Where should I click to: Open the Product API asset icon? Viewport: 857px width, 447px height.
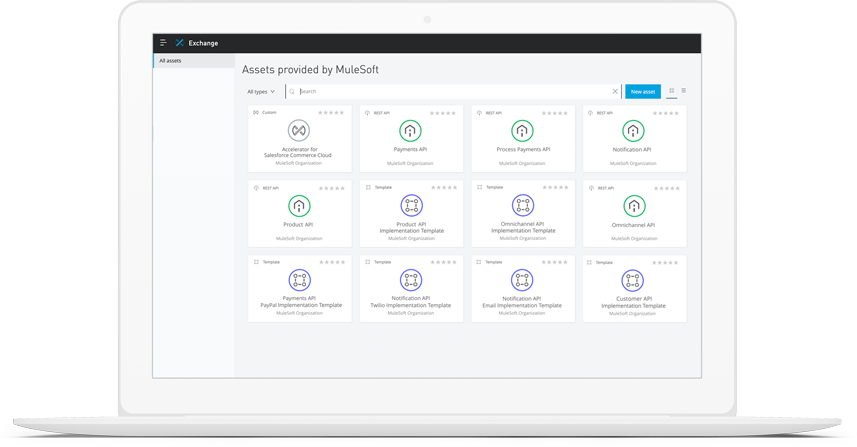[299, 206]
